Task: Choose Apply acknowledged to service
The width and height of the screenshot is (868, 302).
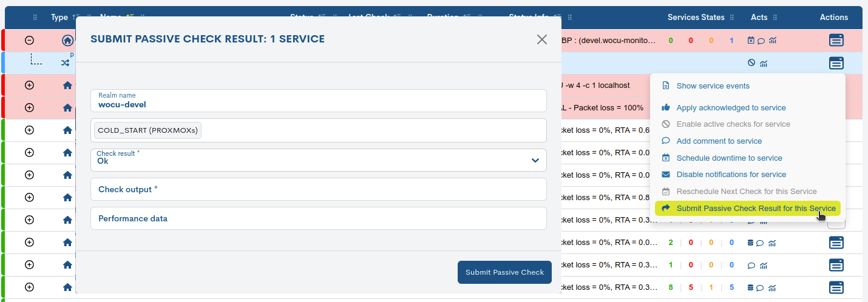Action: (731, 108)
